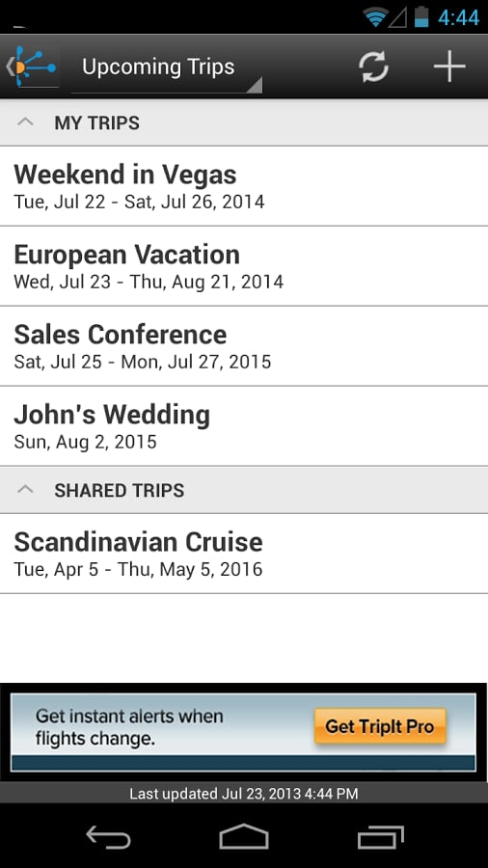Add a new trip with plus icon
Viewport: 488px width, 868px height.
[x=449, y=67]
